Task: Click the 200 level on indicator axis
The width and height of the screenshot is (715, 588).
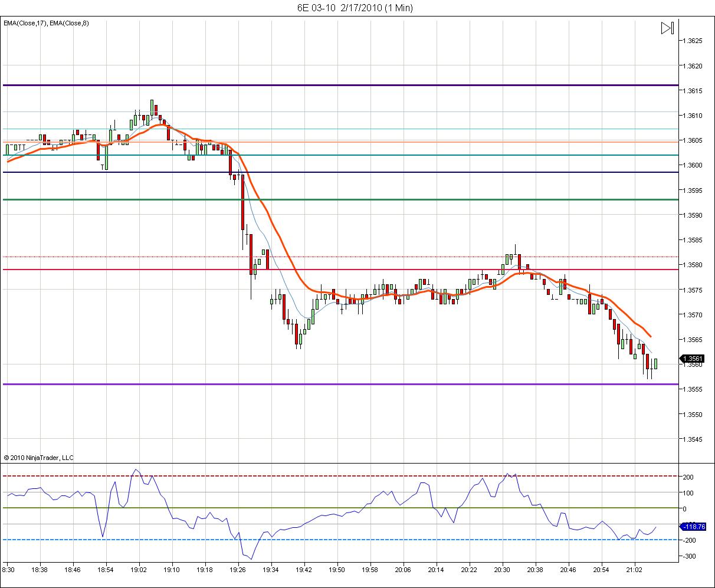Action: 688,477
